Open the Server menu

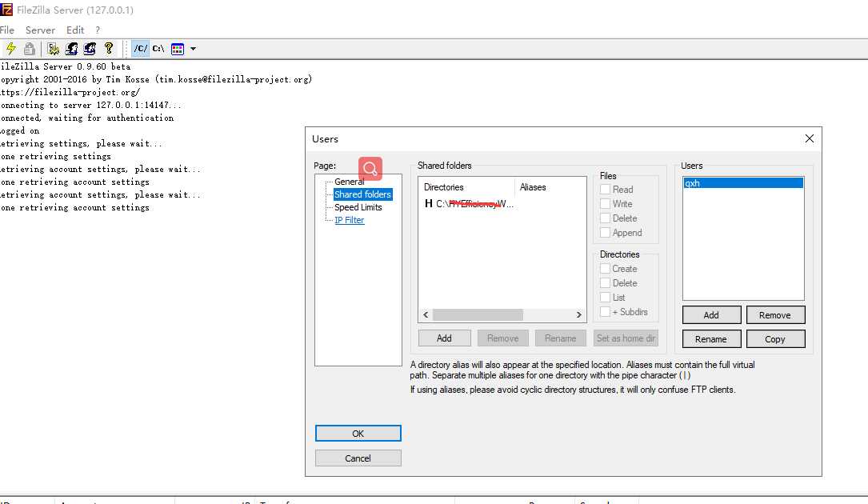click(40, 30)
